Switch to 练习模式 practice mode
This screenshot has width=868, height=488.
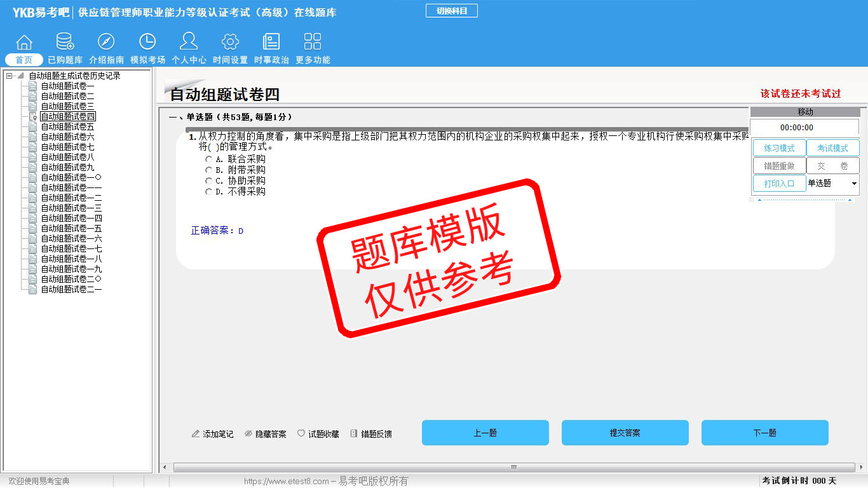point(779,148)
